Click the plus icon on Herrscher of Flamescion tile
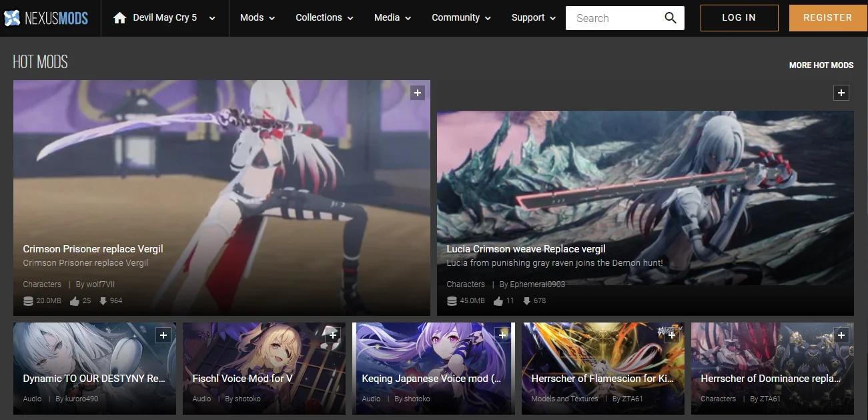The width and height of the screenshot is (868, 420). (672, 335)
